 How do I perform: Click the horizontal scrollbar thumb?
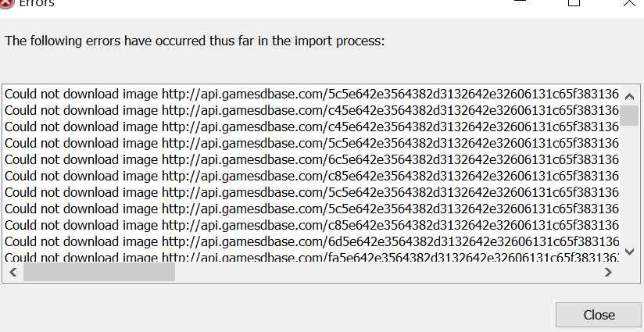[99, 272]
